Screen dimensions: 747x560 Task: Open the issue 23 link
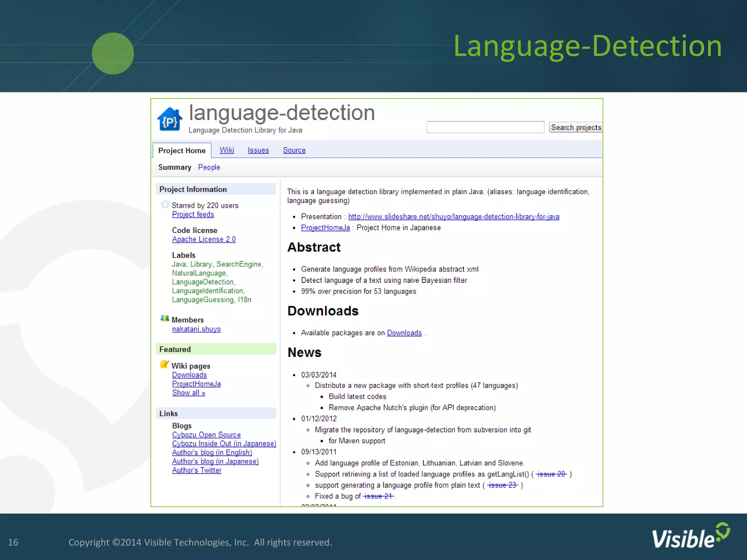[x=502, y=485]
